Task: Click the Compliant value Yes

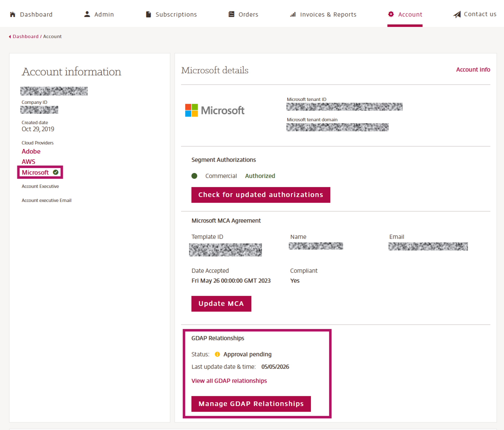Action: (295, 281)
